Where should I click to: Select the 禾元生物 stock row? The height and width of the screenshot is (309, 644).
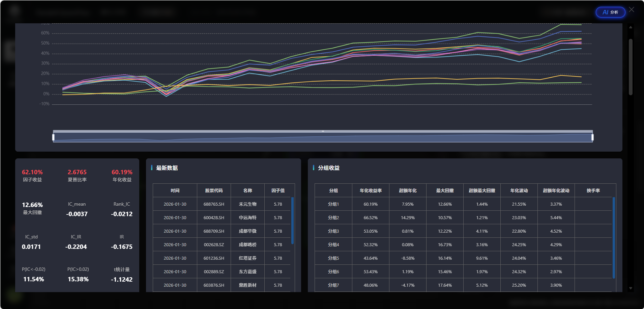(x=247, y=204)
